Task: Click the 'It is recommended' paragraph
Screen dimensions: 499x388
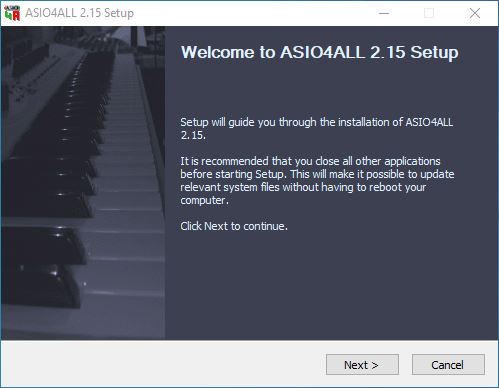Action: tap(317, 180)
